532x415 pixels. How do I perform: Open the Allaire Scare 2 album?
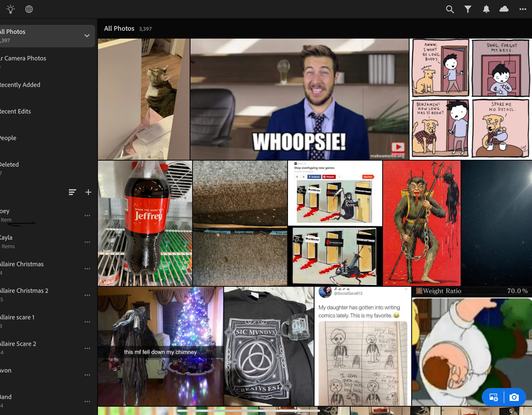coord(18,344)
